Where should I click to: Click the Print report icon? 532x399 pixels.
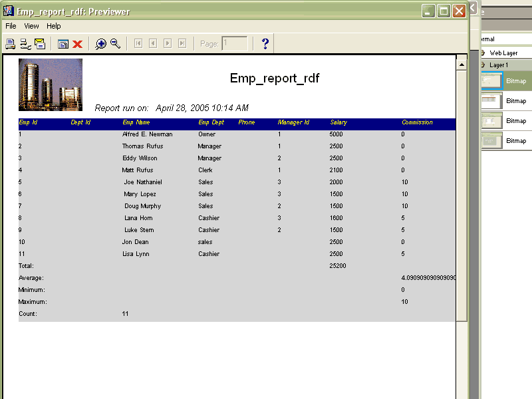coord(11,44)
